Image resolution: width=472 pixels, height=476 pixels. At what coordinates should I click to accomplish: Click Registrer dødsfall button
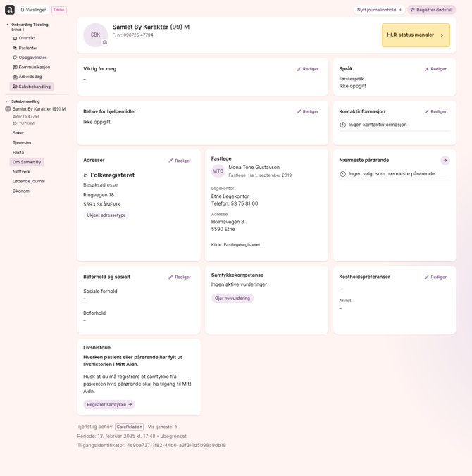(431, 10)
